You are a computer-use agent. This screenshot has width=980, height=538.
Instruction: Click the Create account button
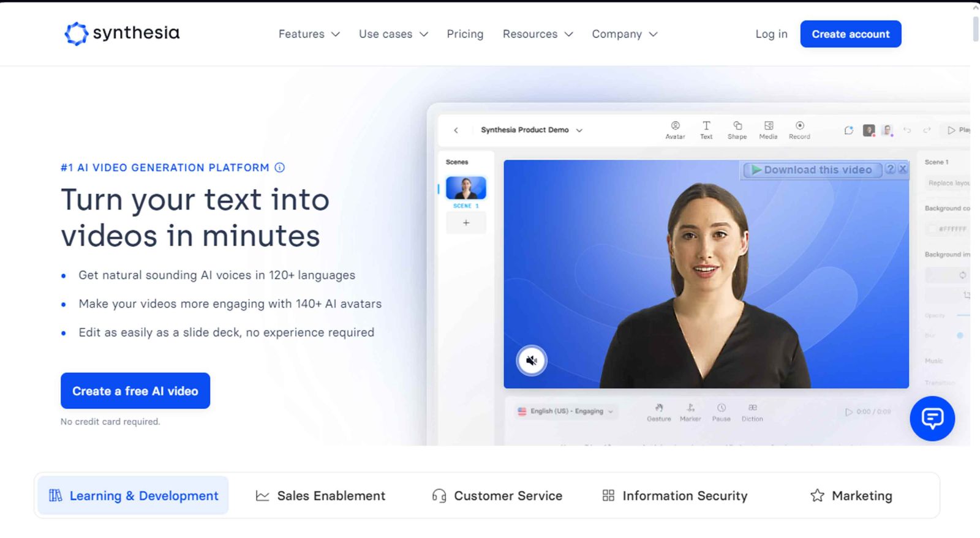coord(851,34)
